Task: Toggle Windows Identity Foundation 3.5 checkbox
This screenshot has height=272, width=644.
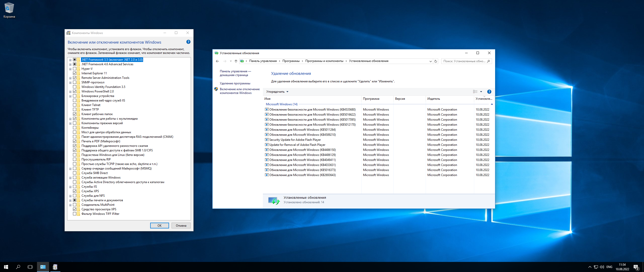Action: [x=75, y=87]
